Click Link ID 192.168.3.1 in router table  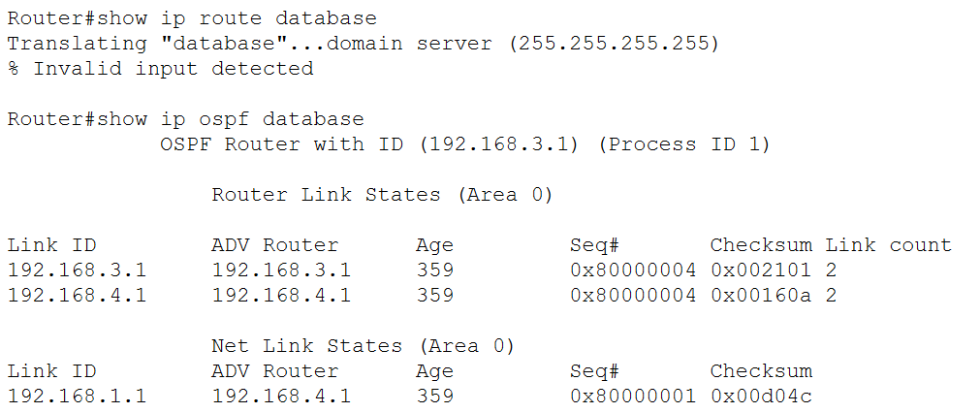[77, 270]
